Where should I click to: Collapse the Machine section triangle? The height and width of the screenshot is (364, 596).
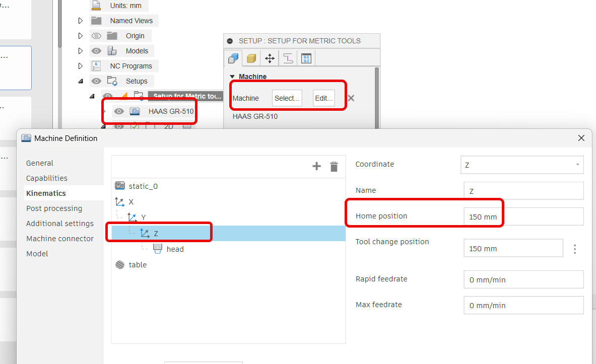coord(232,77)
